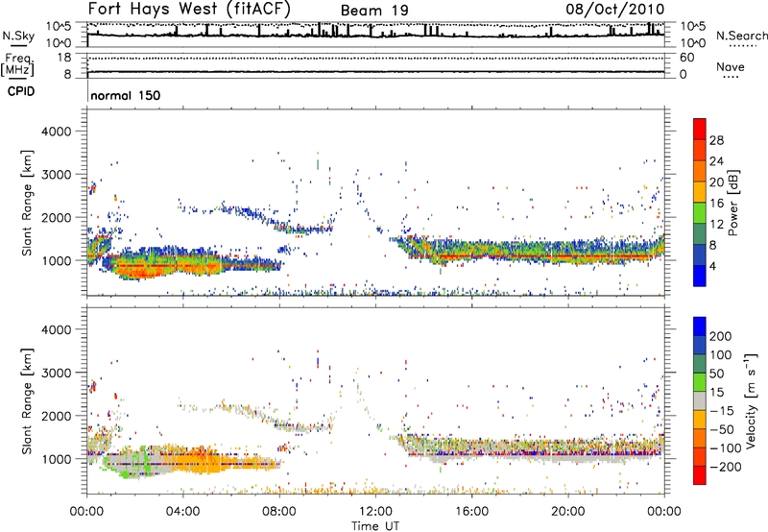The width and height of the screenshot is (768, 532).
Task: Select the "08:00" time axis label
Action: 279,512
